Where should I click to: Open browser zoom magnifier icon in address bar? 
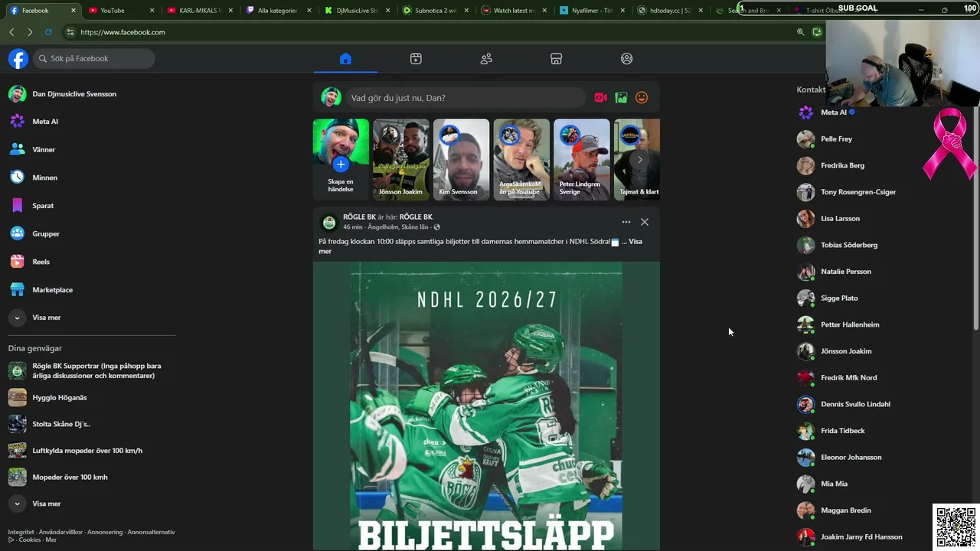pos(801,32)
